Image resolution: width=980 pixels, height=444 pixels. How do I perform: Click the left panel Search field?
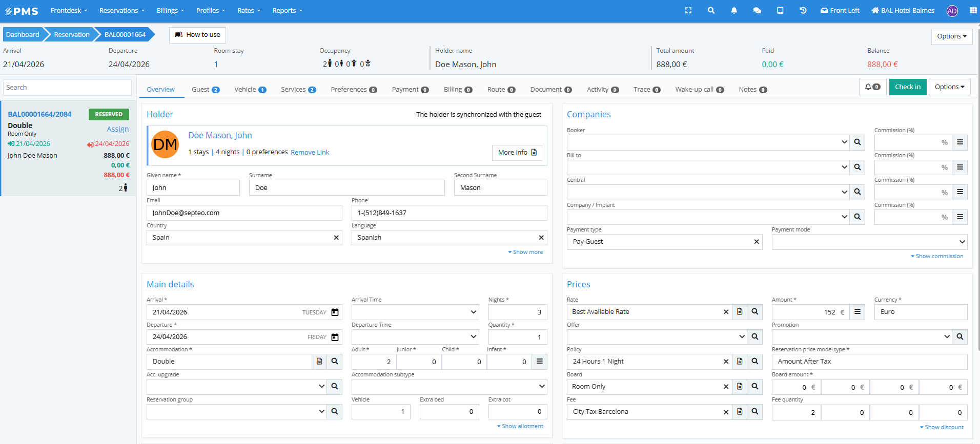(68, 88)
